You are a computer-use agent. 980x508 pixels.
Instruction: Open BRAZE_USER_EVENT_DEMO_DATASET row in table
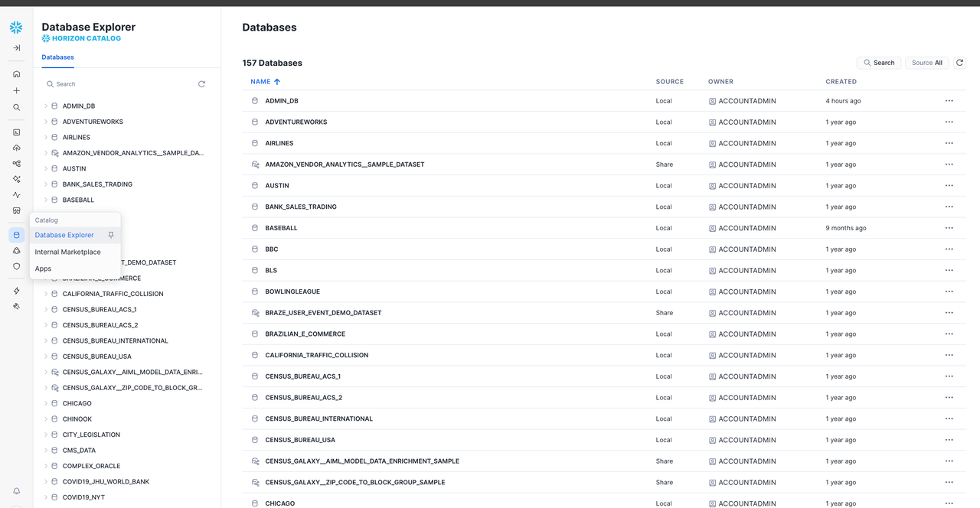604,313
